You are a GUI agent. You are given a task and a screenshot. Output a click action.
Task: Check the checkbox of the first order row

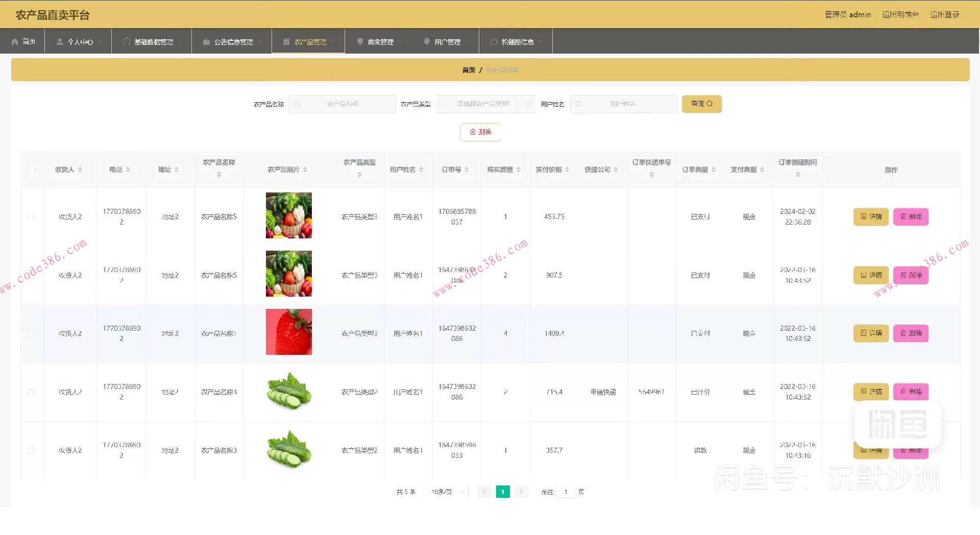(x=31, y=216)
